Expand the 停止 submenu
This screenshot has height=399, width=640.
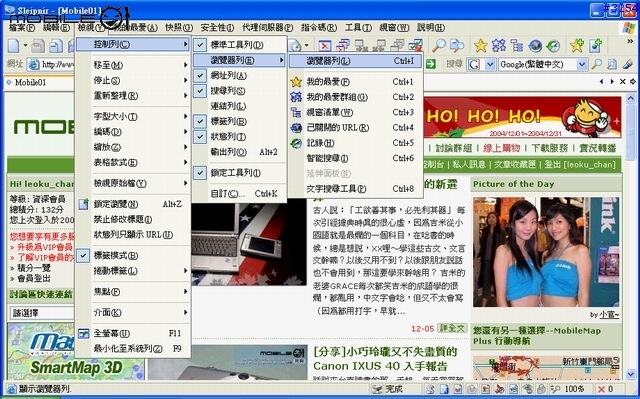133,80
